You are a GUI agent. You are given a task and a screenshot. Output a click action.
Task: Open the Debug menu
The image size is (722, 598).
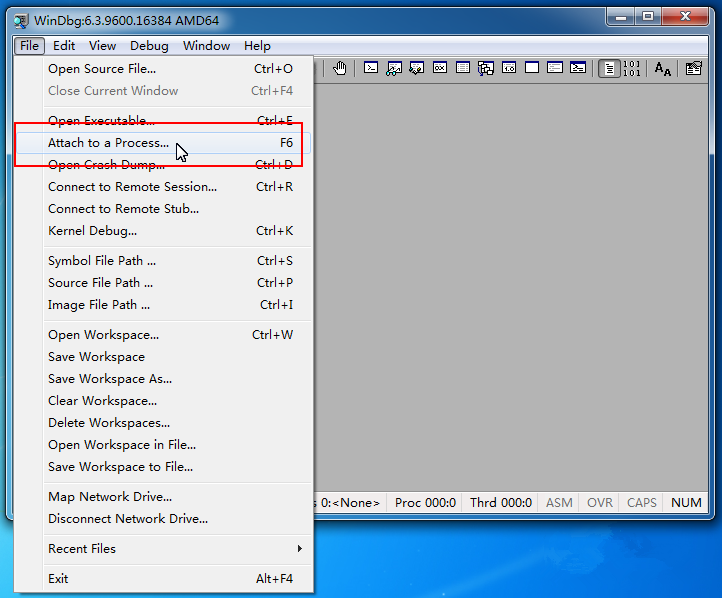(149, 46)
